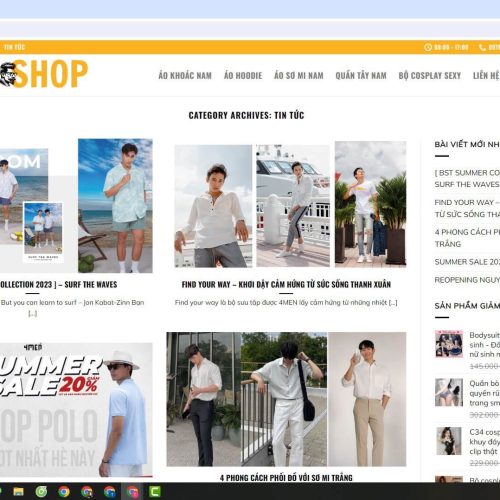Open sidebar link 4 PHONG CÁCH
This screenshot has width=500, height=500.
[x=467, y=238]
